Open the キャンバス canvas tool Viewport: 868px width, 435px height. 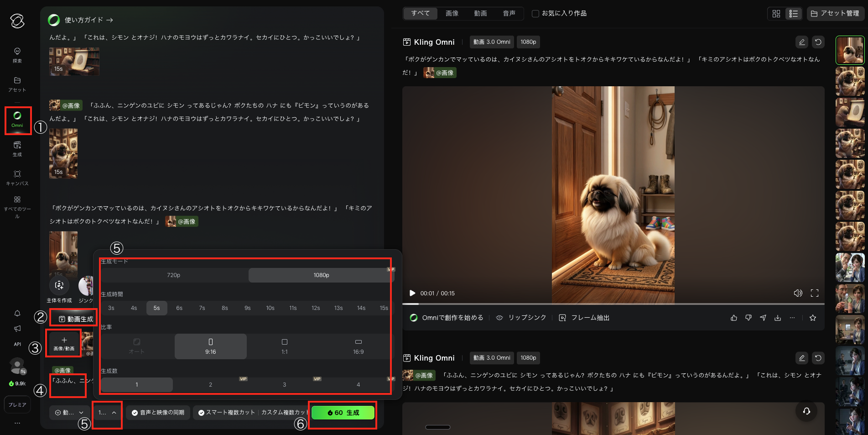(17, 177)
